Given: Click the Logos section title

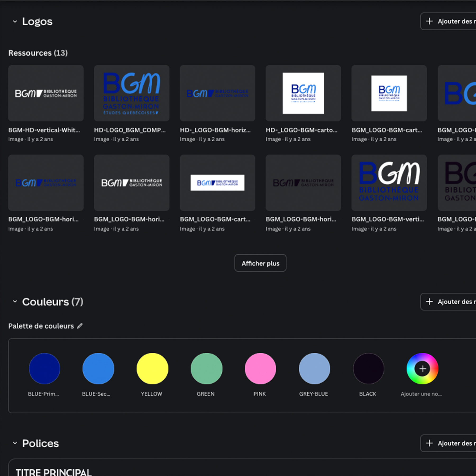Looking at the screenshot, I should point(37,21).
